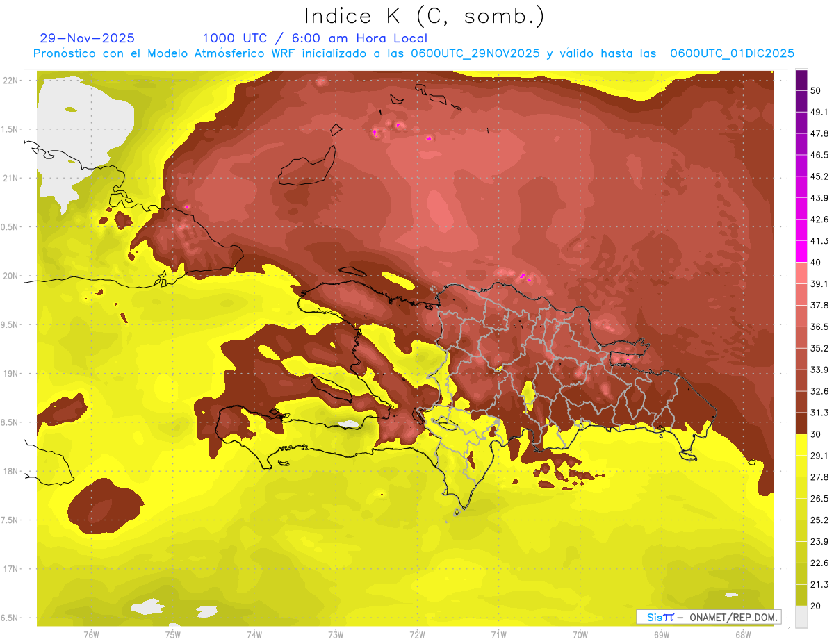This screenshot has height=644, width=834.
Task: Click colorbar value "33.9"
Action: (819, 370)
